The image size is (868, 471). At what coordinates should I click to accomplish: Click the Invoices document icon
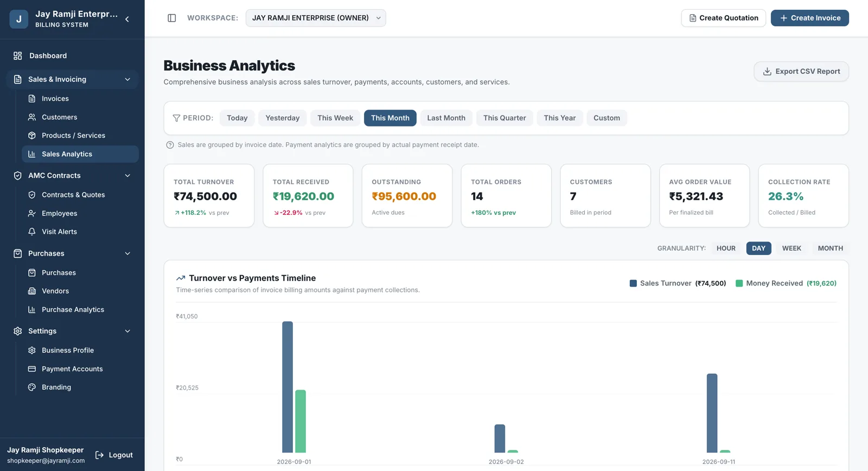click(32, 99)
